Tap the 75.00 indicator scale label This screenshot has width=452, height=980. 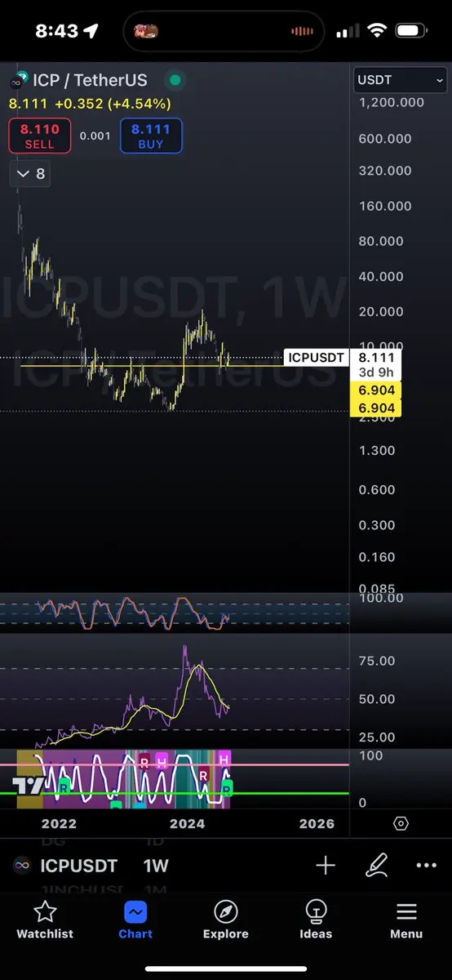click(377, 661)
